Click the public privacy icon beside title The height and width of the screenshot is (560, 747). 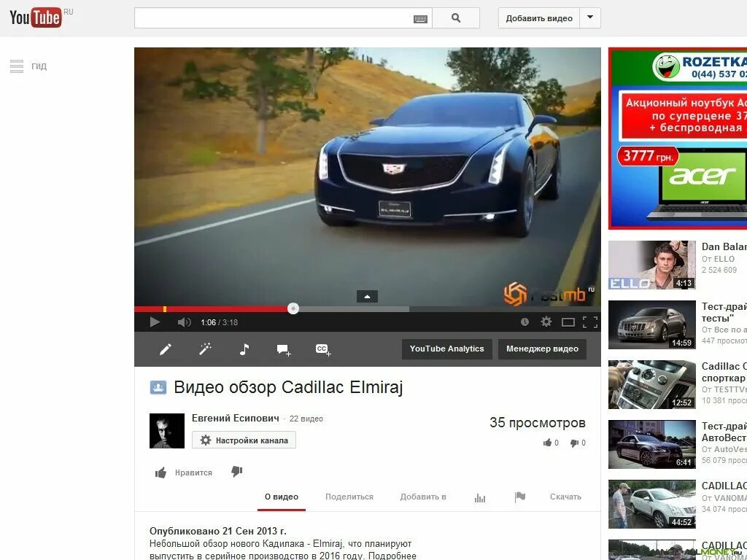tap(158, 387)
